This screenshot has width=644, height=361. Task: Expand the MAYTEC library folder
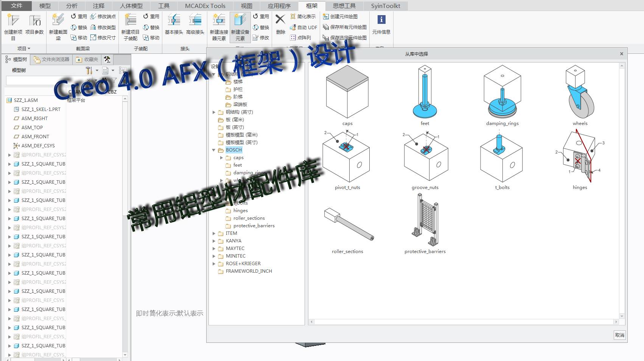click(214, 248)
